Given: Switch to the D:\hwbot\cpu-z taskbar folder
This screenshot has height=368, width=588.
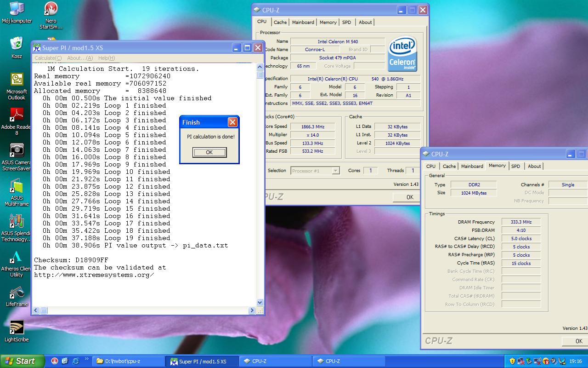Looking at the screenshot, I should coord(129,361).
